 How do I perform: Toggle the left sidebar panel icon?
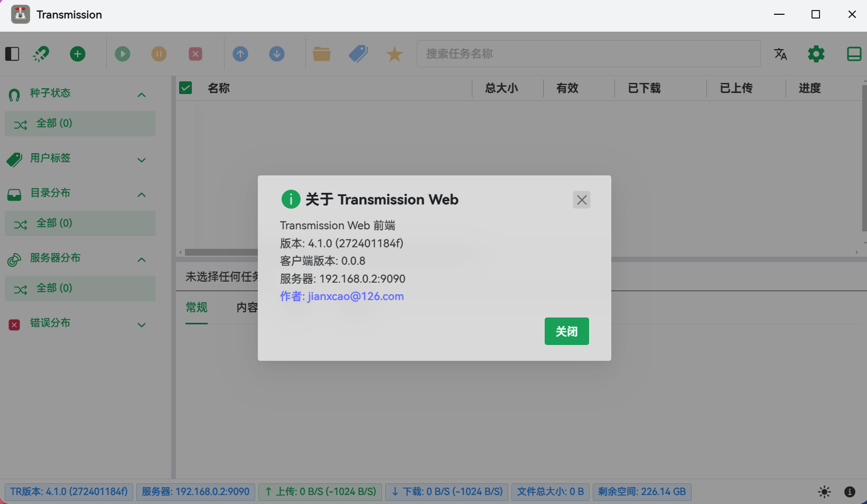click(12, 54)
